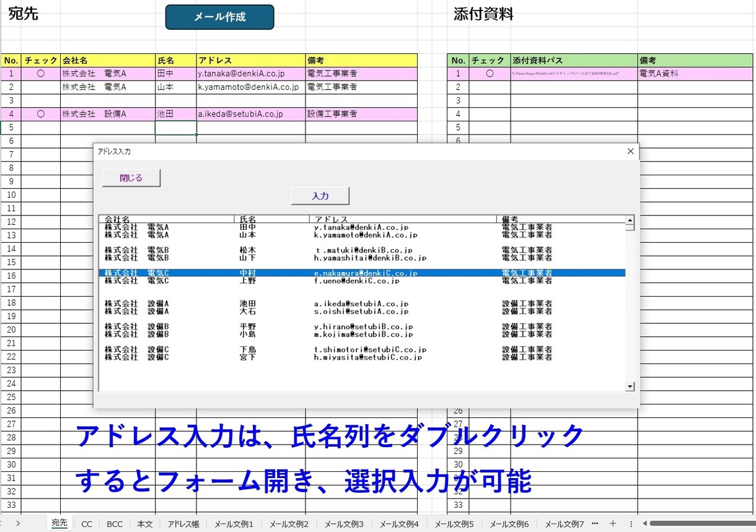756x532 pixels.
Task: Select list row 田中 y.tanaka@denkiA.co.jp
Action: [x=362, y=227]
